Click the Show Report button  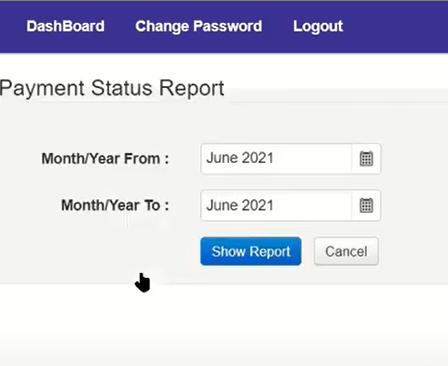pyautogui.click(x=251, y=251)
